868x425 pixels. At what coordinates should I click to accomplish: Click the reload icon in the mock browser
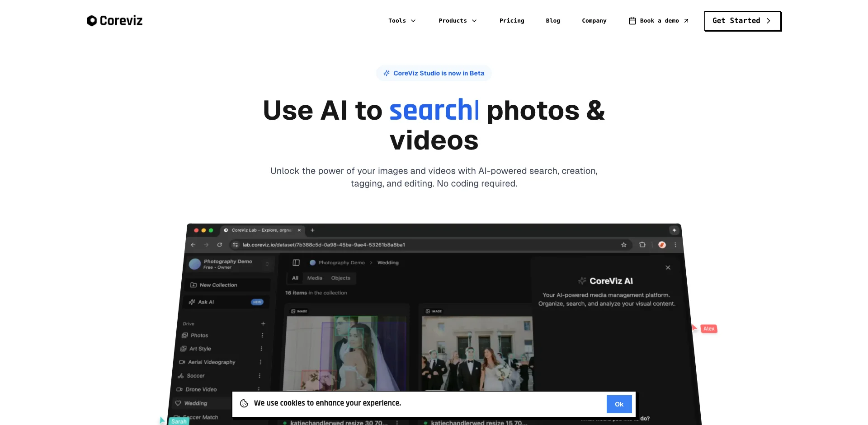tap(220, 245)
